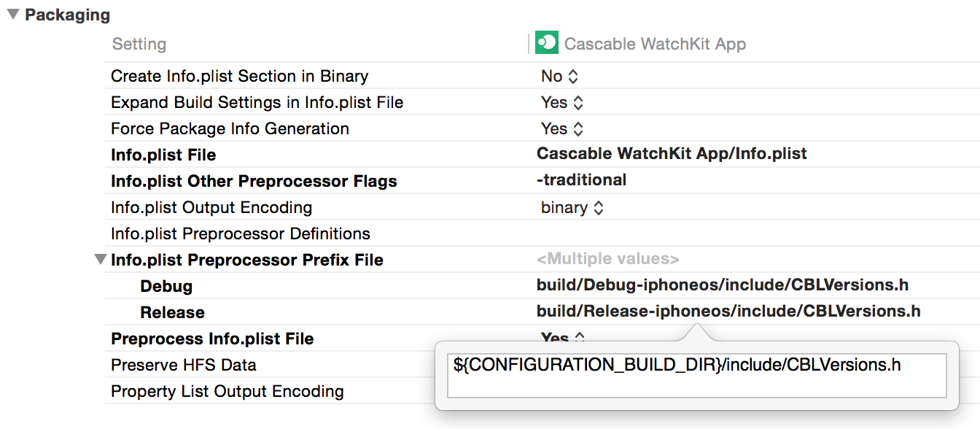Click the Setting column header
Image resolution: width=980 pixels, height=429 pixels.
coord(139,44)
